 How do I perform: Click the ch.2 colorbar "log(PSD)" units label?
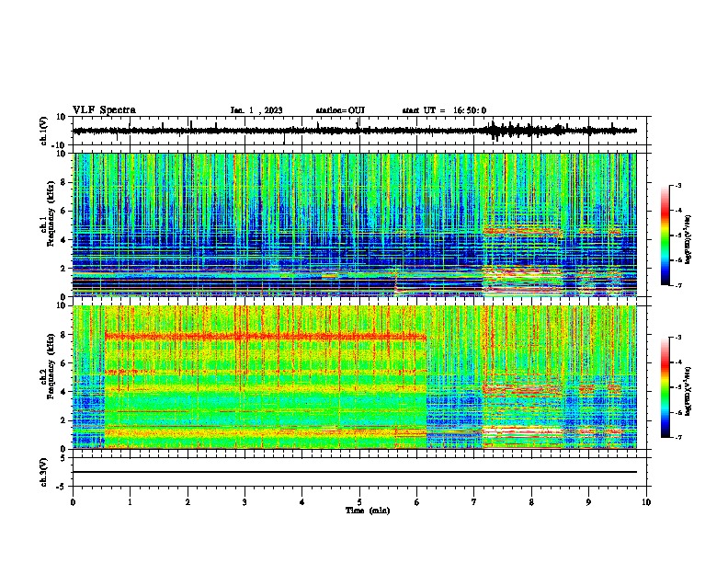click(688, 391)
